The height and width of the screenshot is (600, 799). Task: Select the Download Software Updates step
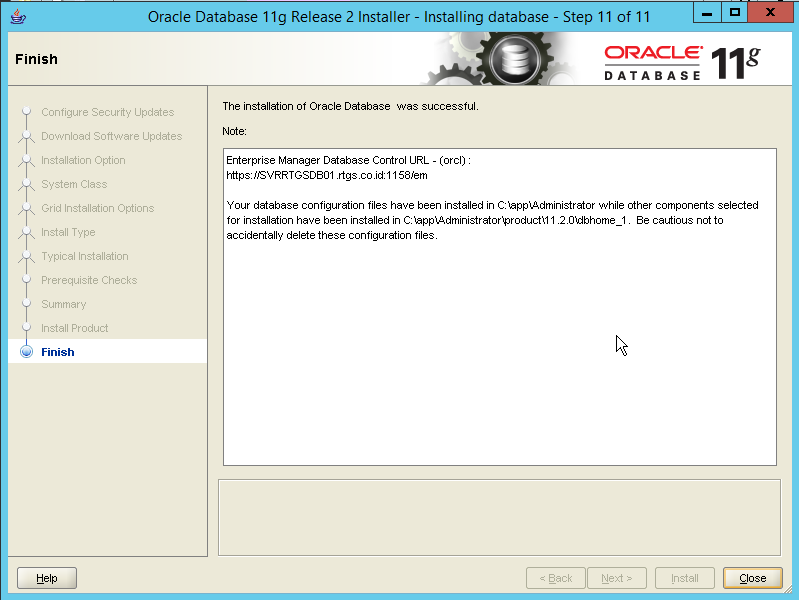[x=112, y=136]
